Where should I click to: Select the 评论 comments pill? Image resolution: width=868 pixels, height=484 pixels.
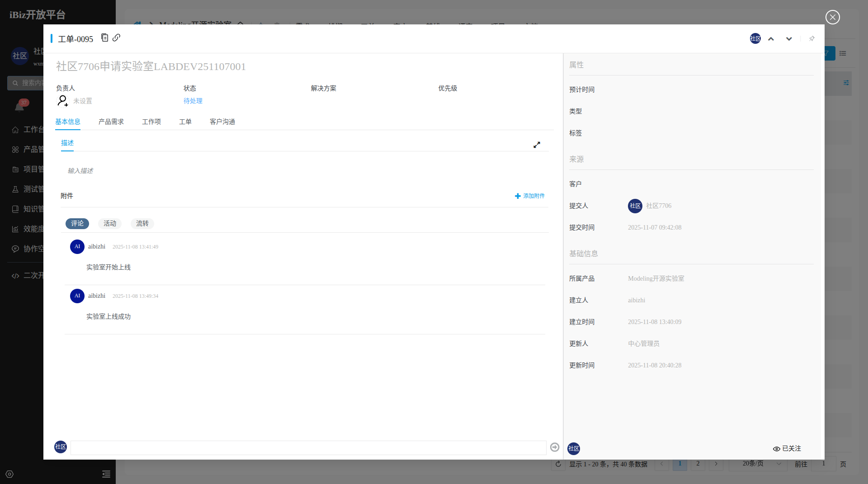pyautogui.click(x=77, y=224)
